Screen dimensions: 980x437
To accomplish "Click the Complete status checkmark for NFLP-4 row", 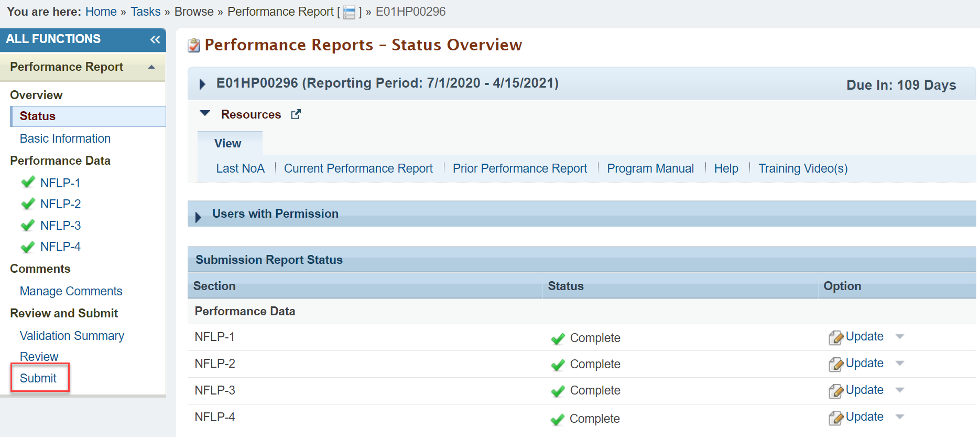I will [557, 419].
